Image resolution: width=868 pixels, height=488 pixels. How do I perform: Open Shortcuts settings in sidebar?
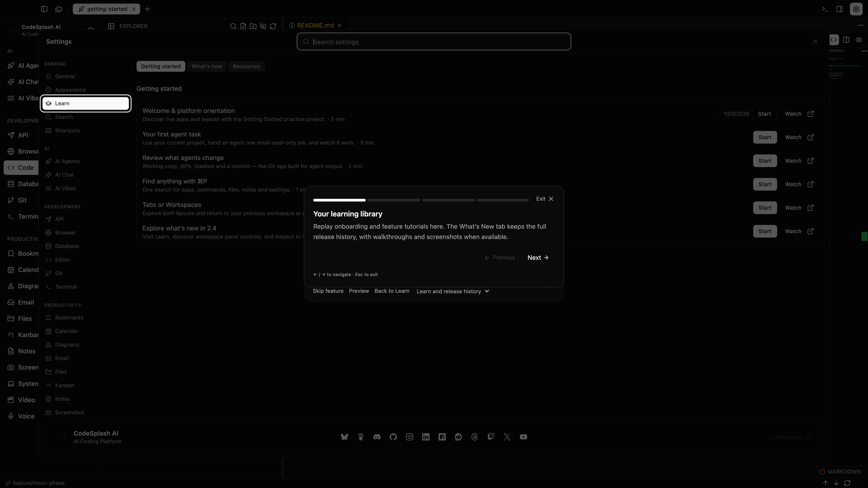86,131
